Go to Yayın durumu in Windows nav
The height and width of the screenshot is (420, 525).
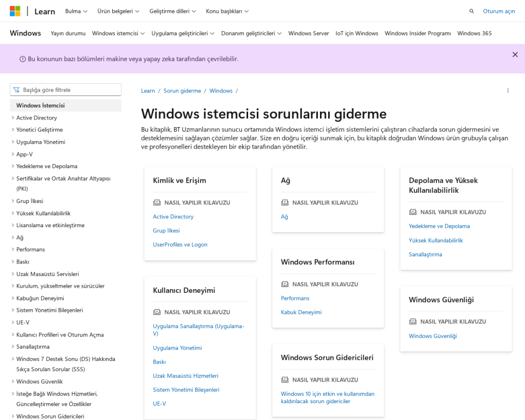tap(68, 33)
